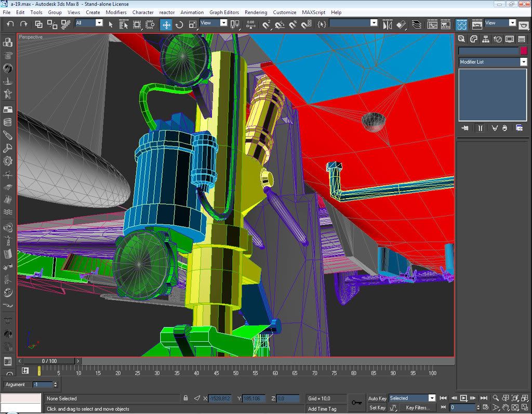532x414 pixels.
Task: Toggle the selection lock padlock icon
Action: 185,398
